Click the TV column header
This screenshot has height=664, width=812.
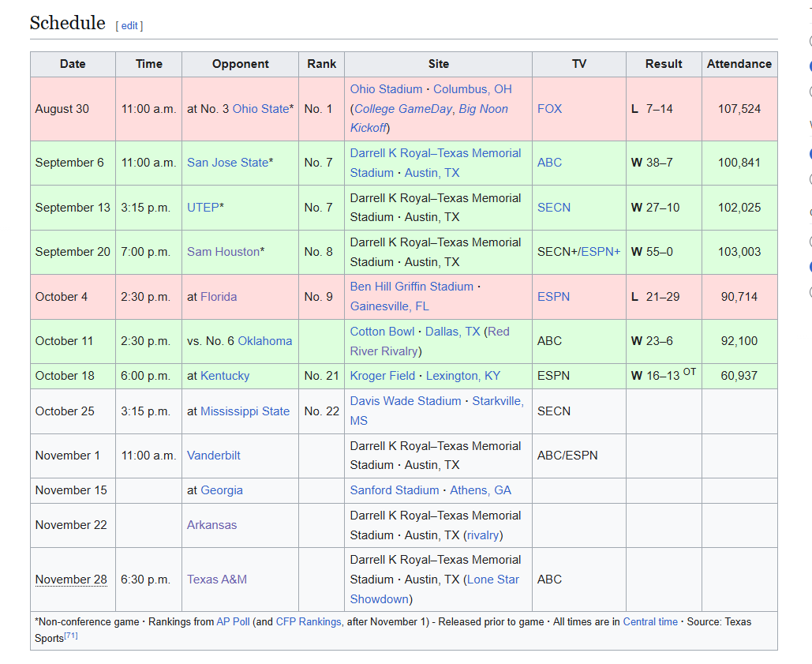tap(579, 64)
